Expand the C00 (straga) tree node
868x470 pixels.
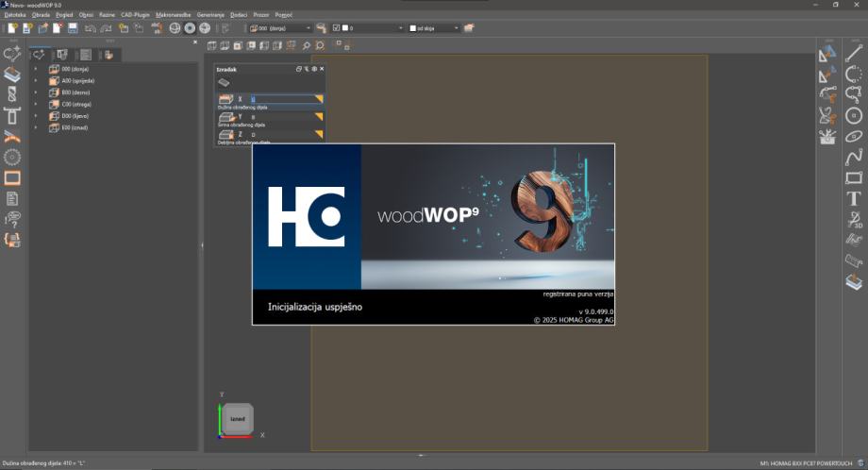[36, 104]
